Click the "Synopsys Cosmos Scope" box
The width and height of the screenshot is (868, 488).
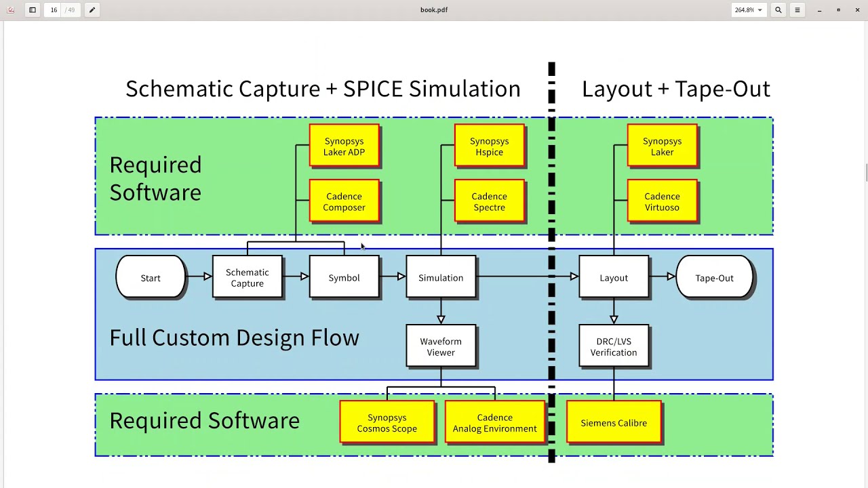coord(387,422)
